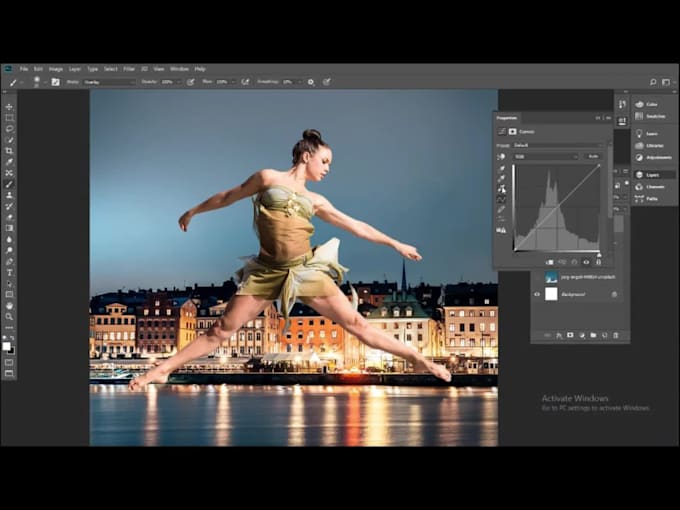Select the white point eyedropper
Image resolution: width=680 pixels, height=510 pixels.
click(501, 189)
